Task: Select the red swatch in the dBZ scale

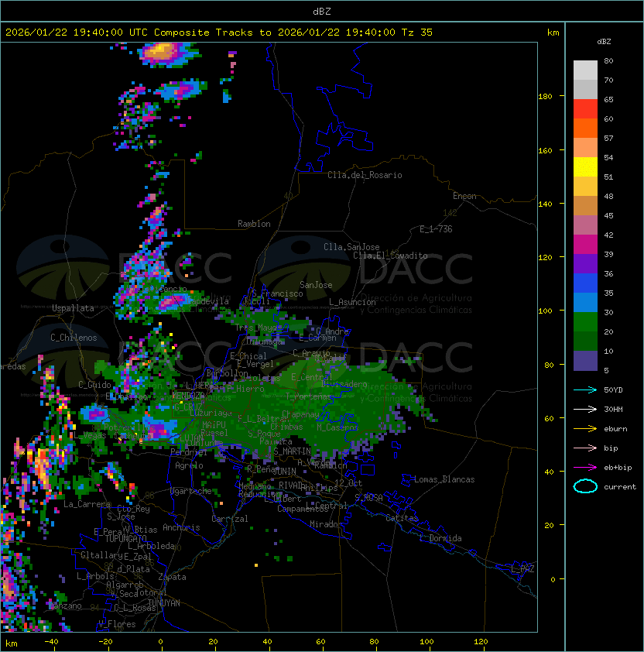Action: click(585, 109)
